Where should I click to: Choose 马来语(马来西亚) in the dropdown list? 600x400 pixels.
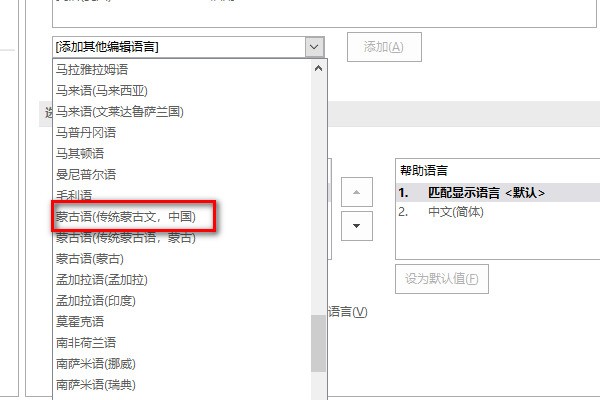tap(182, 90)
